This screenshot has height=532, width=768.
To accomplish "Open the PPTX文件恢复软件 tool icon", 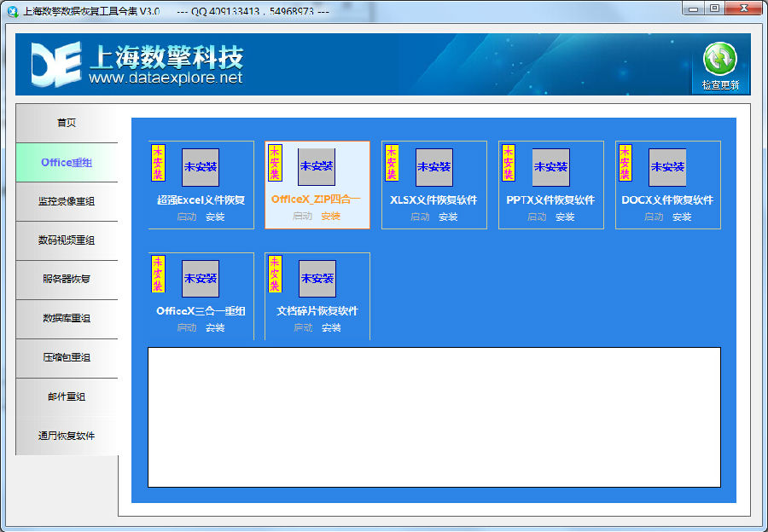I will 551,167.
